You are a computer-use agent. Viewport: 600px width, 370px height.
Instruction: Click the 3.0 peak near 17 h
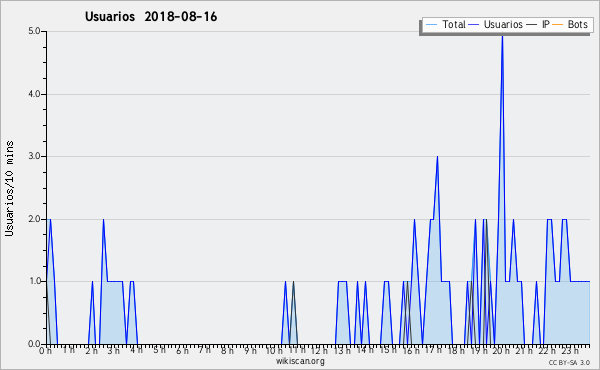pos(437,158)
